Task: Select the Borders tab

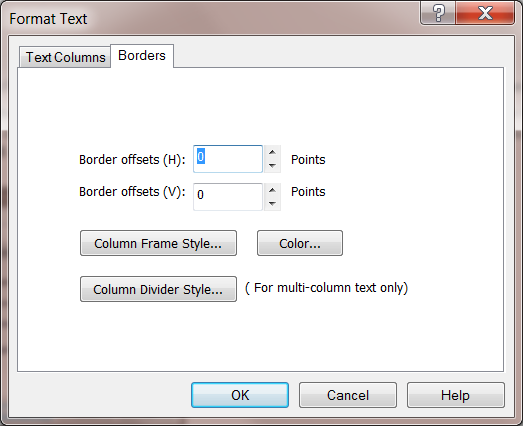Action: (x=142, y=56)
